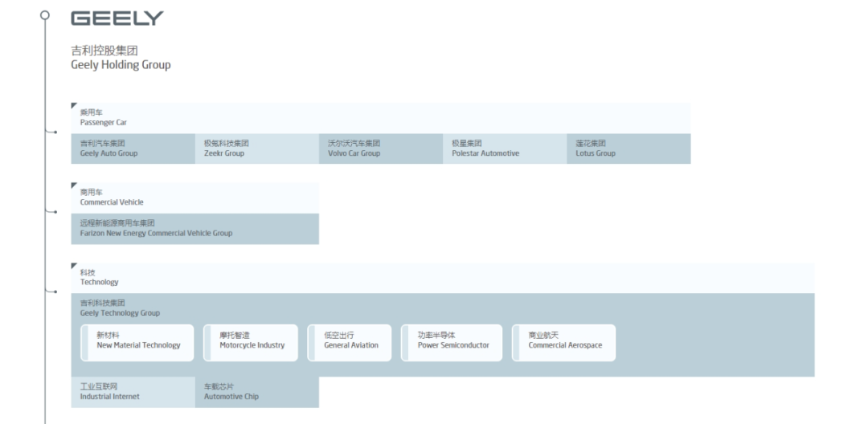Select the Motorcycle Industry card
Viewport: 868px width, 424px height.
coord(250,343)
